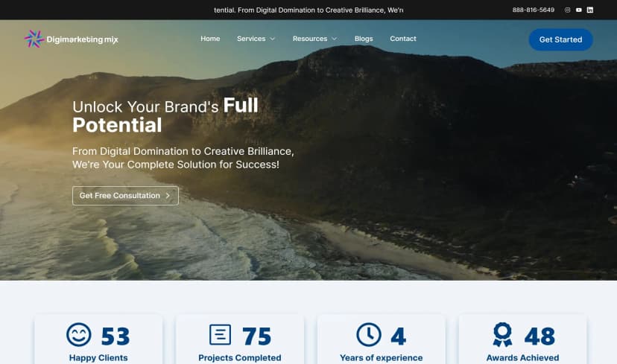Viewport: 617px width, 364px height.
Task: Open the Blogs page
Action: point(364,39)
